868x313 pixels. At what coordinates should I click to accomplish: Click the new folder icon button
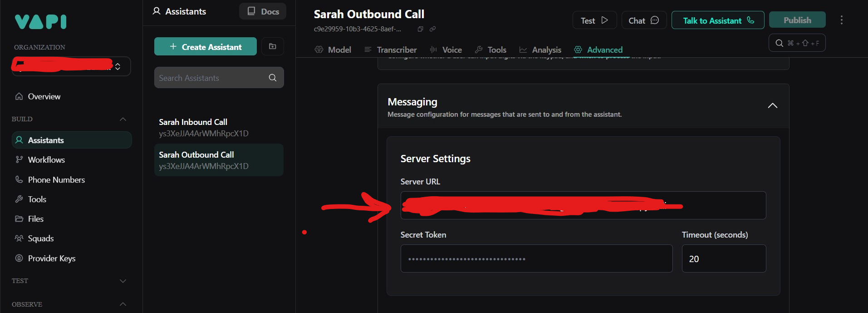click(273, 46)
